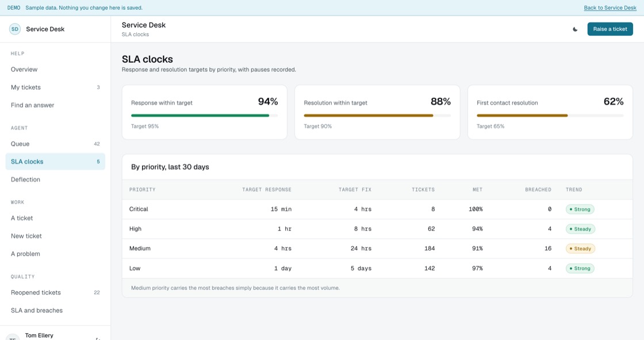This screenshot has height=340, width=644.
Task: Follow the Back to Service Desk link
Action: (x=610, y=8)
